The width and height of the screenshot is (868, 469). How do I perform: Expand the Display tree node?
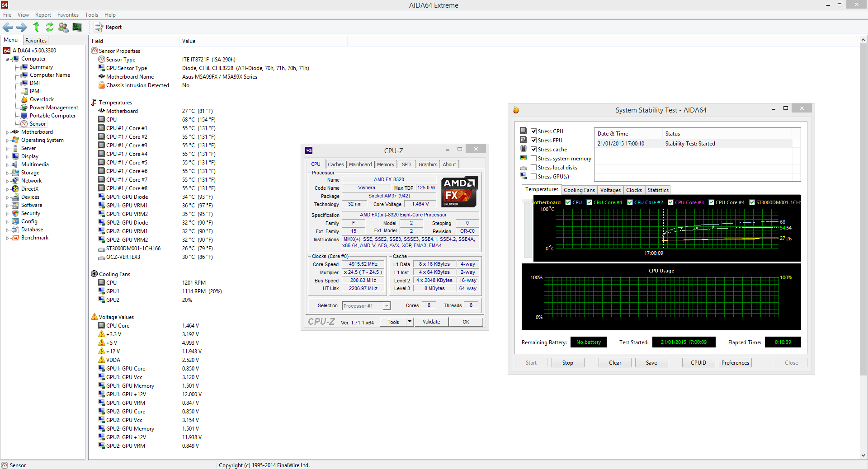pyautogui.click(x=7, y=157)
